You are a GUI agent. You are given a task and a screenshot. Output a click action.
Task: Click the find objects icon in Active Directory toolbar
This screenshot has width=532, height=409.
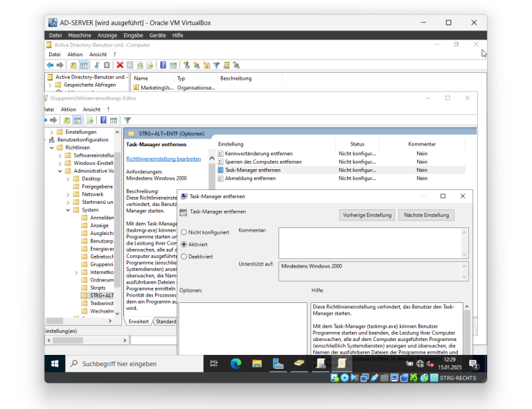coord(227,65)
